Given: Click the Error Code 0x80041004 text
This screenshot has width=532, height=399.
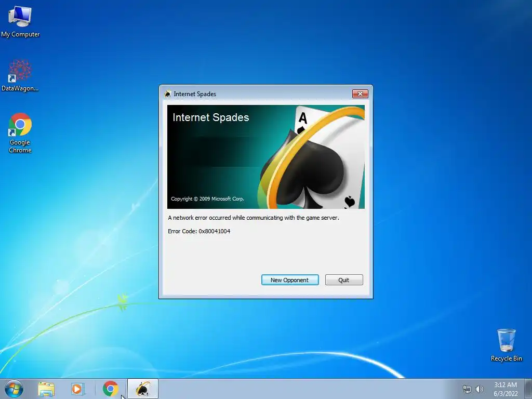Looking at the screenshot, I should tap(199, 231).
